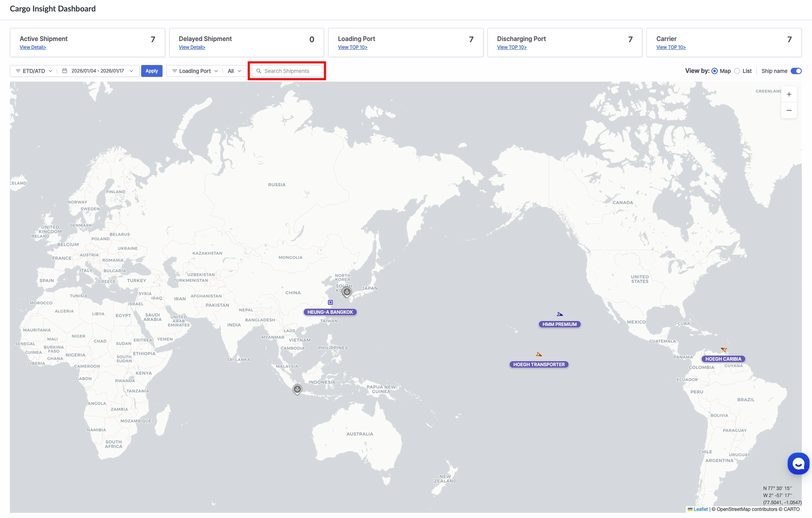Click the anchor port marker near South Korea
This screenshot has width=812, height=518.
pos(347,292)
